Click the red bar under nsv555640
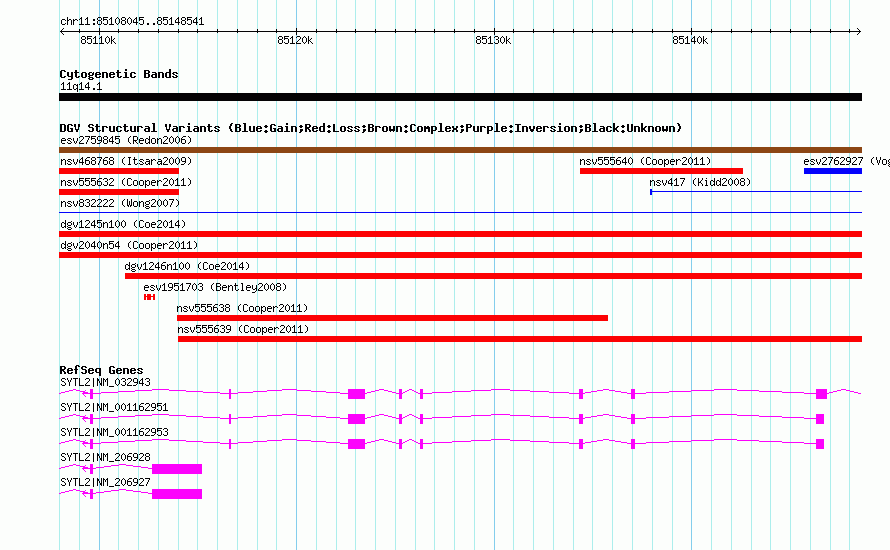Image resolution: width=890 pixels, height=550 pixels. point(661,171)
